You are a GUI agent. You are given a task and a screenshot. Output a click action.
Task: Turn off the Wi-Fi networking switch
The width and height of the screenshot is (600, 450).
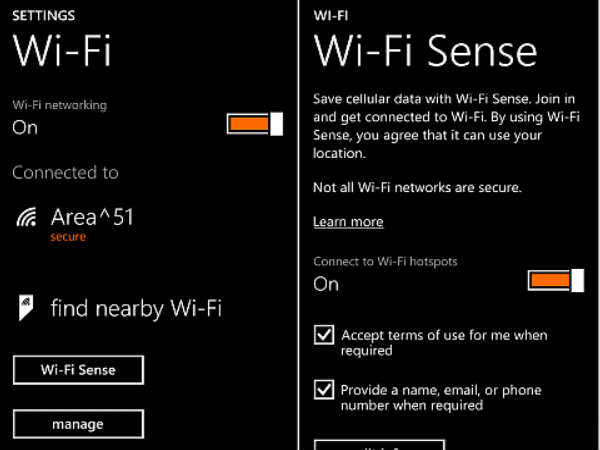click(x=255, y=124)
